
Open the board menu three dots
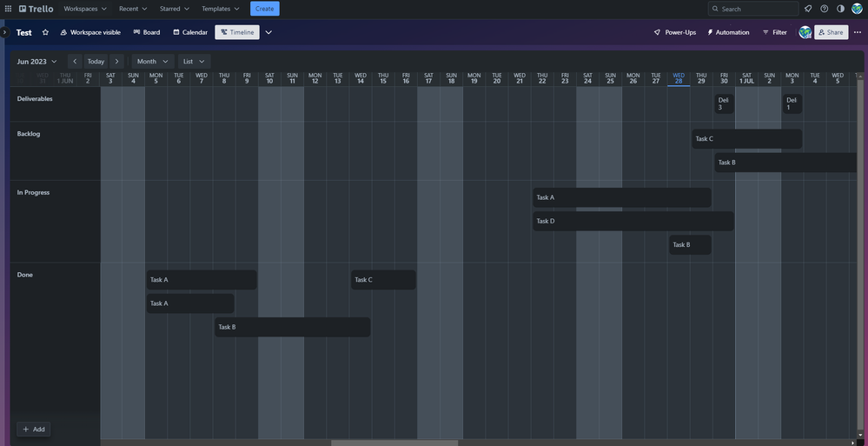858,32
